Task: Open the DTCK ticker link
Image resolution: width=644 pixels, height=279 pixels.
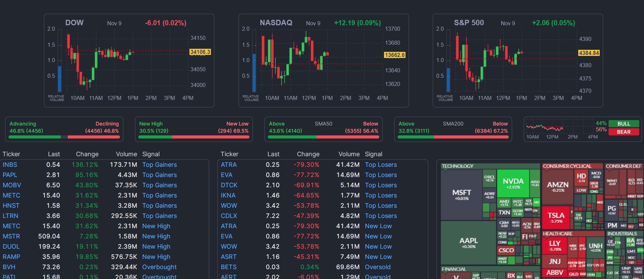Action: [229, 185]
